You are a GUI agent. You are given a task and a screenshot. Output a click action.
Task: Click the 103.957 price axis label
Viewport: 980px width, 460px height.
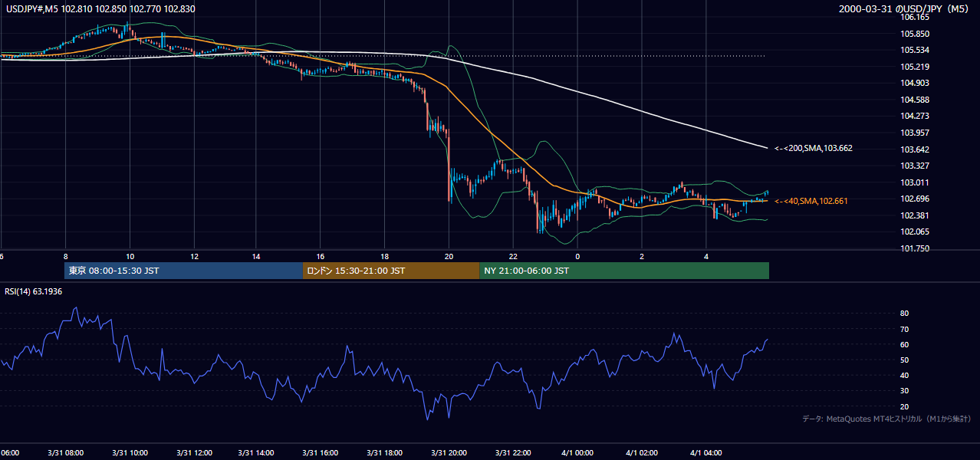click(x=915, y=133)
